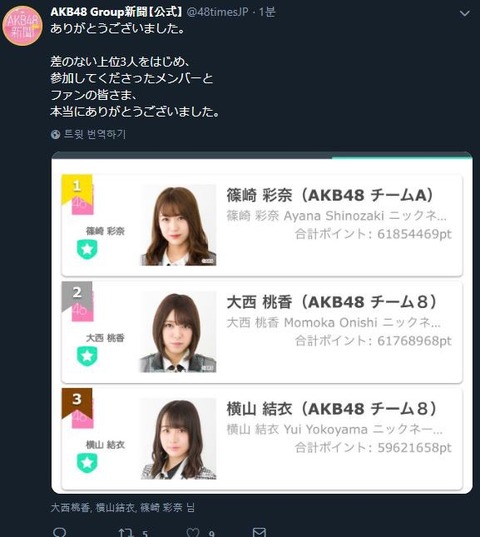The image size is (480, 537).
Task: Open the @48timesJP handle
Action: coord(217,12)
